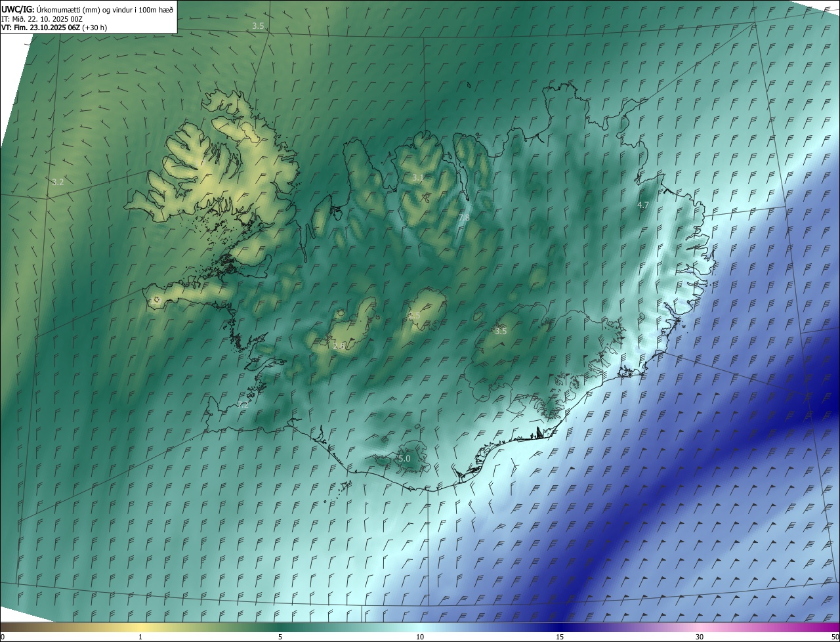This screenshot has height=642, width=840.
Task: Click the initial time line 'IT: Mið. 22. 10. 2025 00Z'
Action: 42,18
